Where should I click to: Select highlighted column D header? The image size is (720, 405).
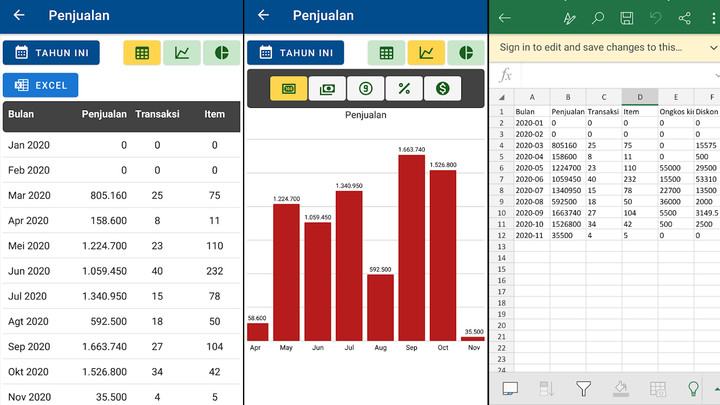640,97
